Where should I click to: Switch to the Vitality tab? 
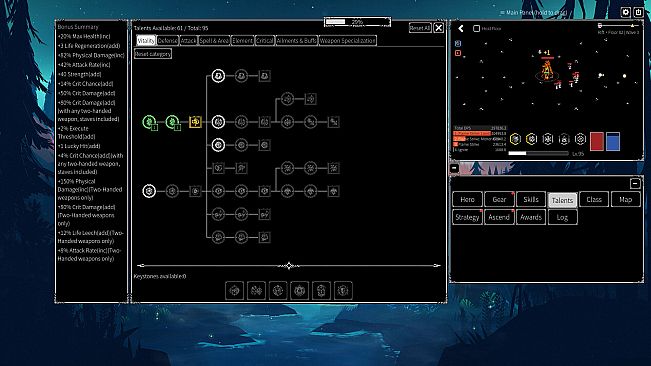[146, 40]
